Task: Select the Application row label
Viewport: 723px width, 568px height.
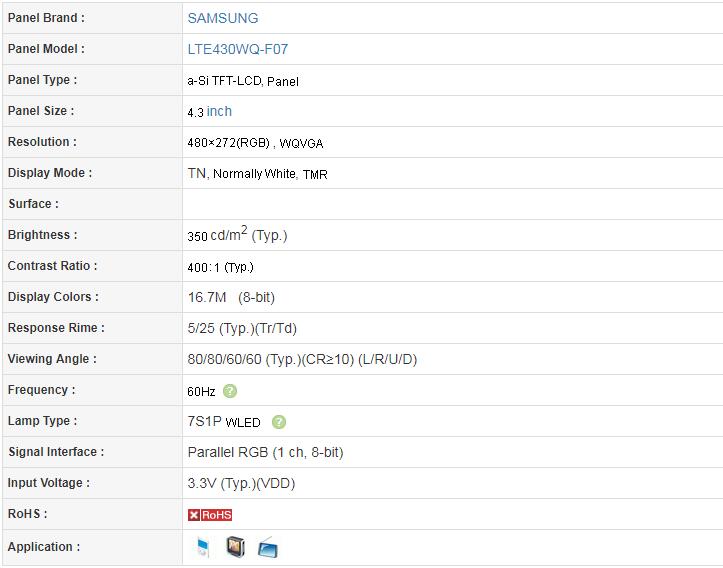Action: tap(44, 547)
